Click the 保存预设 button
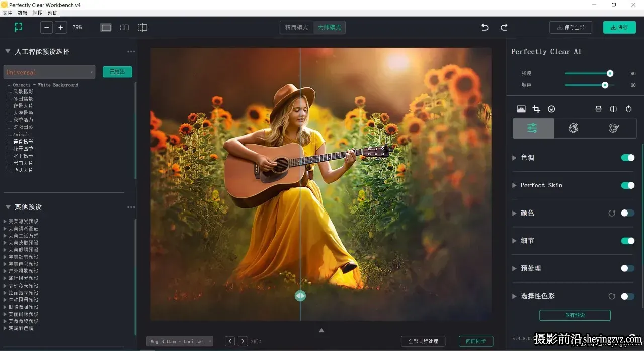Screen dimensions: 644x351 pos(575,315)
